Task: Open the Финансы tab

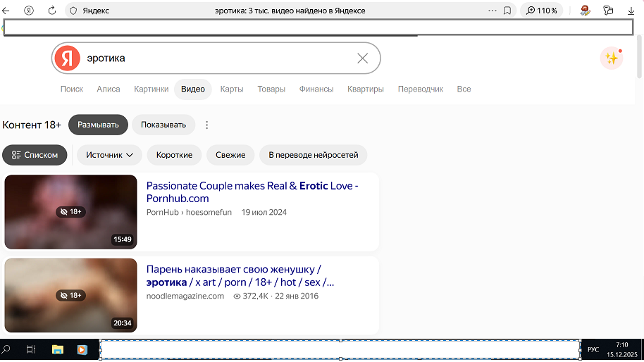Action: tap(316, 89)
